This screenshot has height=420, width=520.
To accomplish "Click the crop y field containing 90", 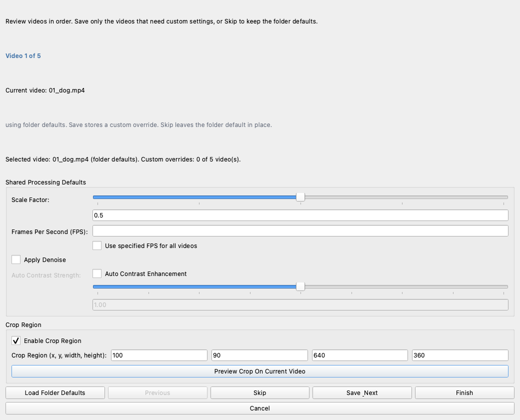I will [x=259, y=355].
